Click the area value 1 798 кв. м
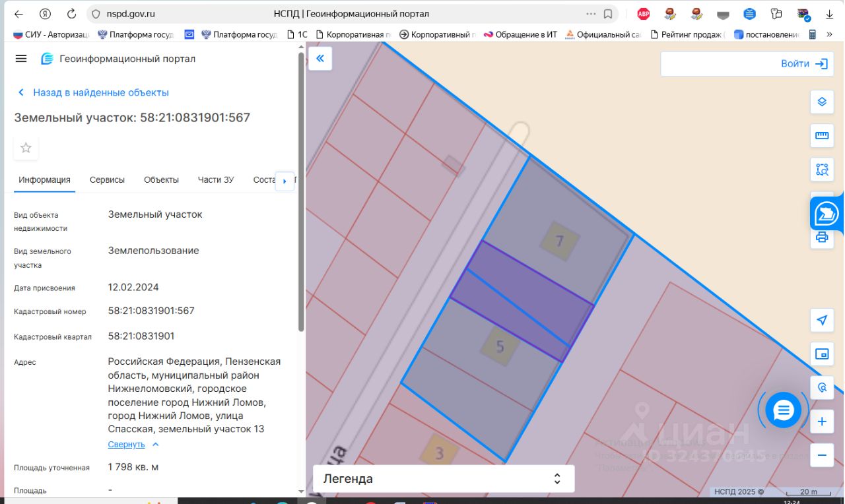The image size is (845, 504). [133, 467]
